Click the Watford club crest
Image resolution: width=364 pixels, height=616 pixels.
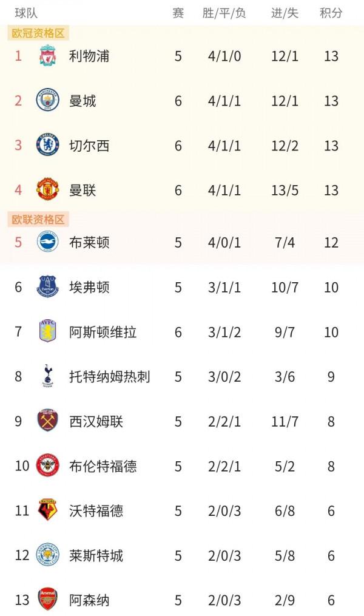48,511
